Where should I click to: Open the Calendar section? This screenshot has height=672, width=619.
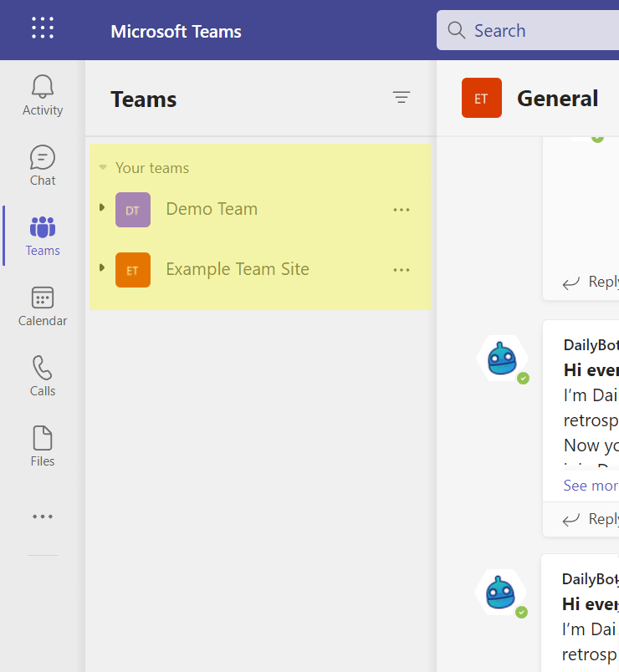click(x=43, y=306)
